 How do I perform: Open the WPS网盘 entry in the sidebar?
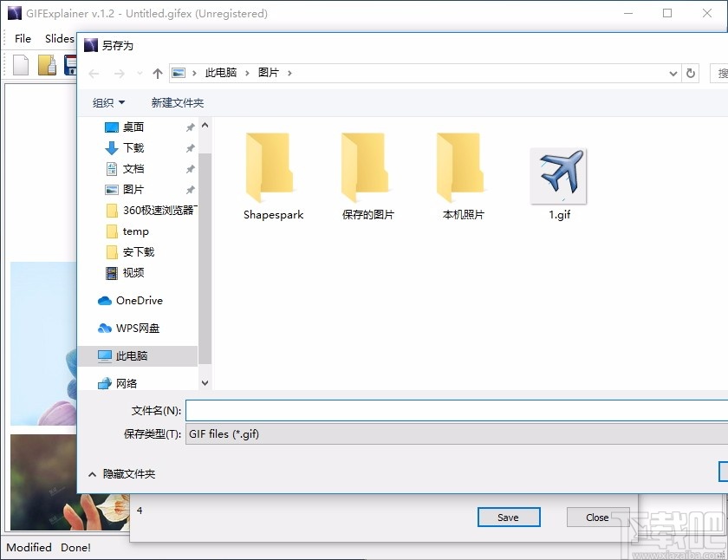pyautogui.click(x=139, y=329)
